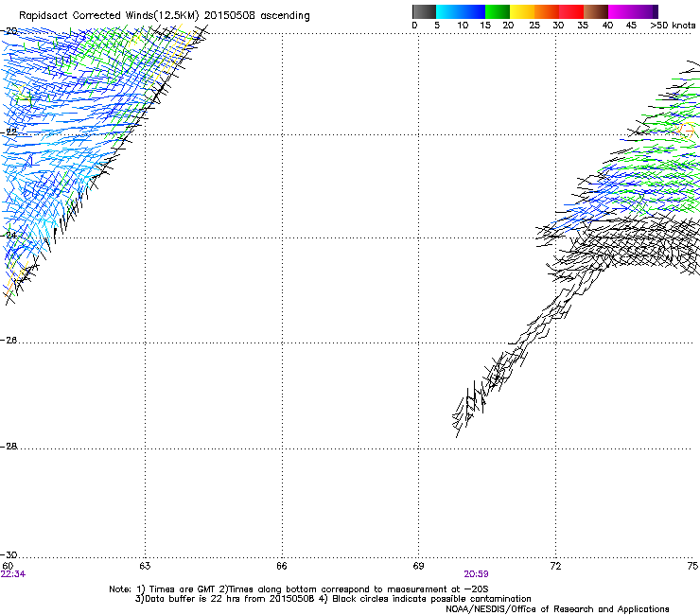This screenshot has height=615, width=700.
Task: Click the '72' longitude axis label
Action: click(x=555, y=566)
